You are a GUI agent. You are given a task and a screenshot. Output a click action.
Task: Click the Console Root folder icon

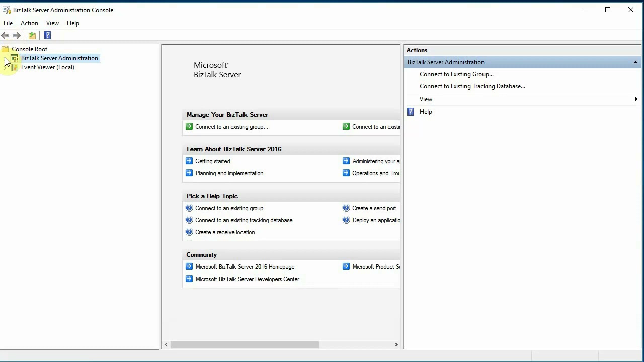(5, 49)
